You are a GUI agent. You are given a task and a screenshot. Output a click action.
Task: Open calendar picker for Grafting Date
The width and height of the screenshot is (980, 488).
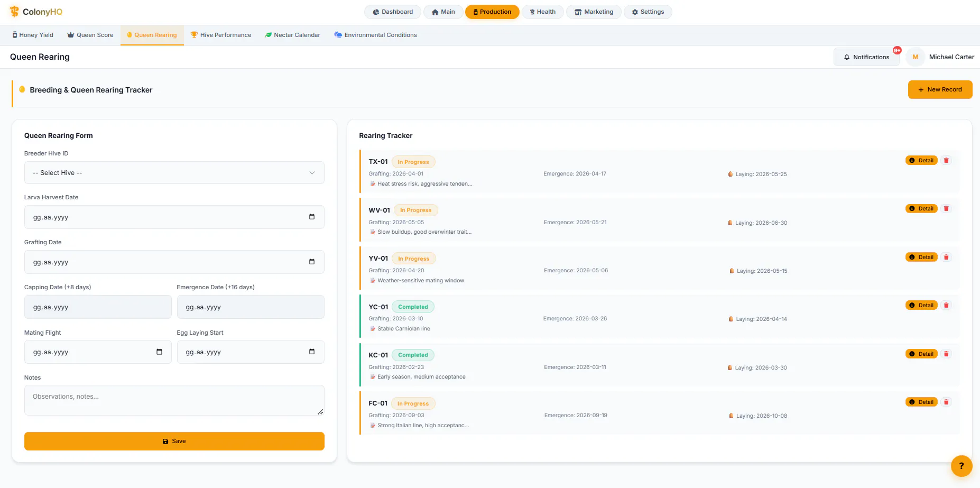pyautogui.click(x=312, y=262)
